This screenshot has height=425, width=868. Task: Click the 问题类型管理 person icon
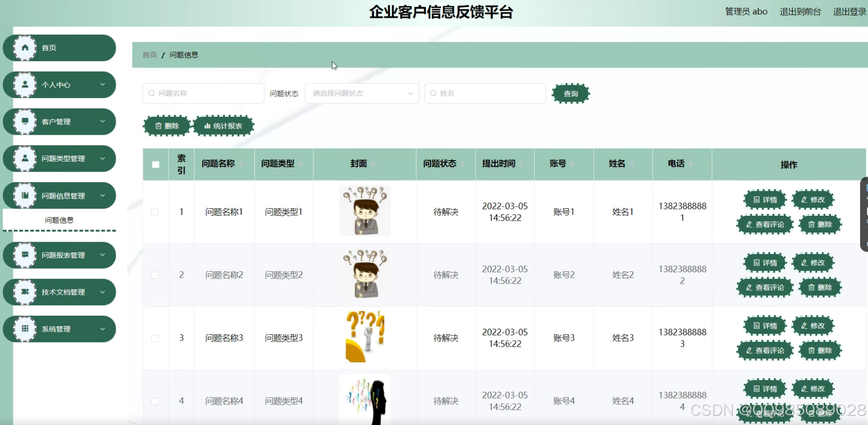(25, 158)
